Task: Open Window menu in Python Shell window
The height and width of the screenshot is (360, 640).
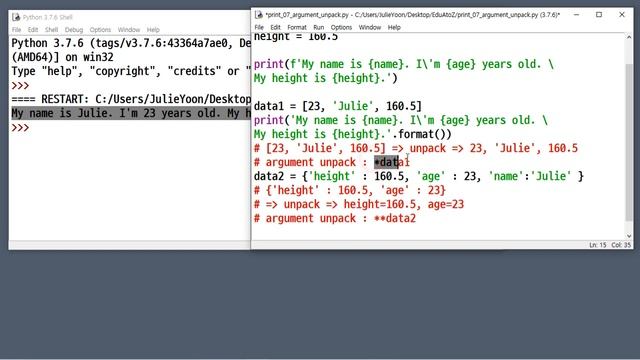Action: [x=129, y=30]
